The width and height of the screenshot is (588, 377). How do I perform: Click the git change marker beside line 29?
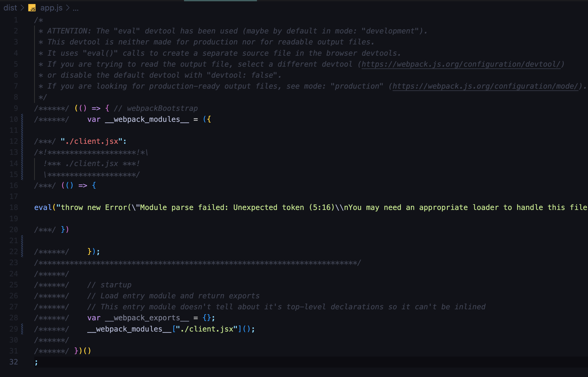coord(22,329)
